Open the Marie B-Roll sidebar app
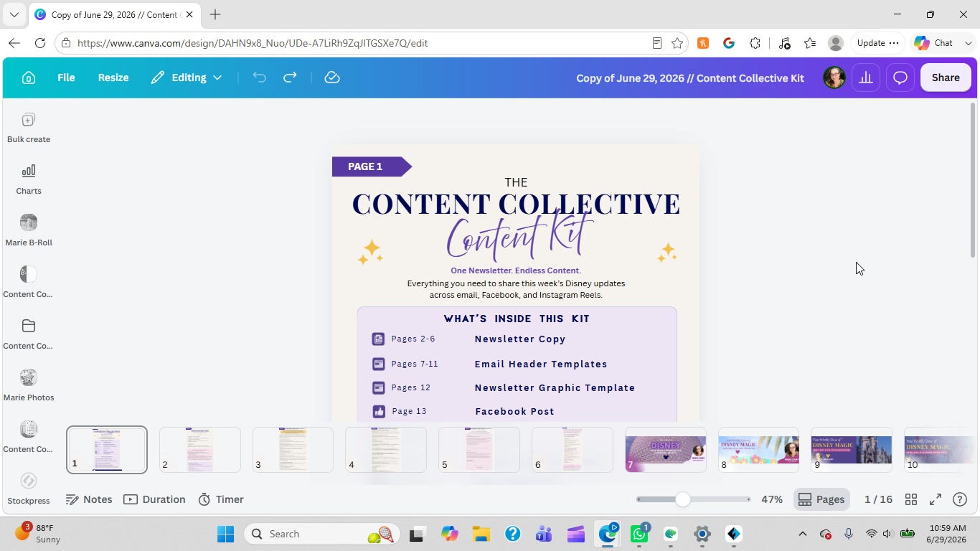 tap(29, 231)
